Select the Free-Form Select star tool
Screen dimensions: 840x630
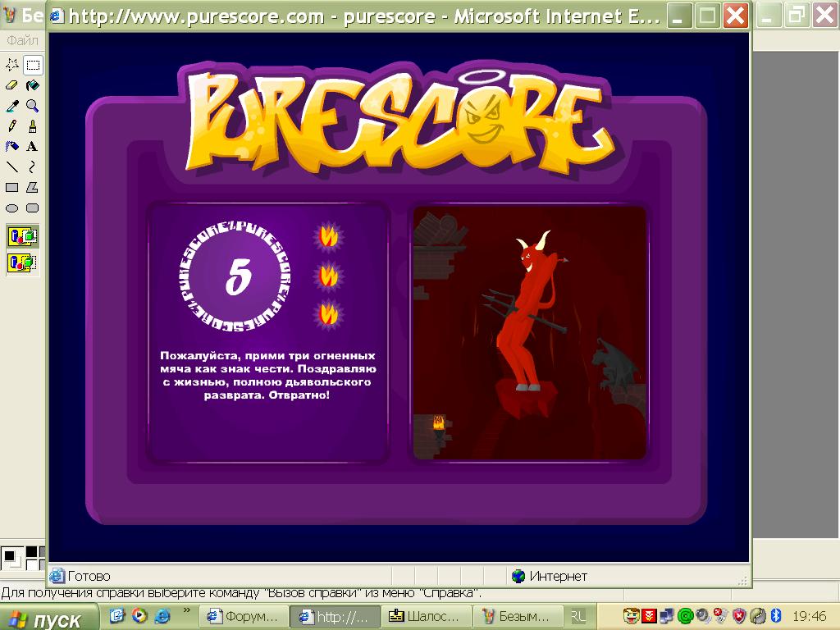point(12,65)
